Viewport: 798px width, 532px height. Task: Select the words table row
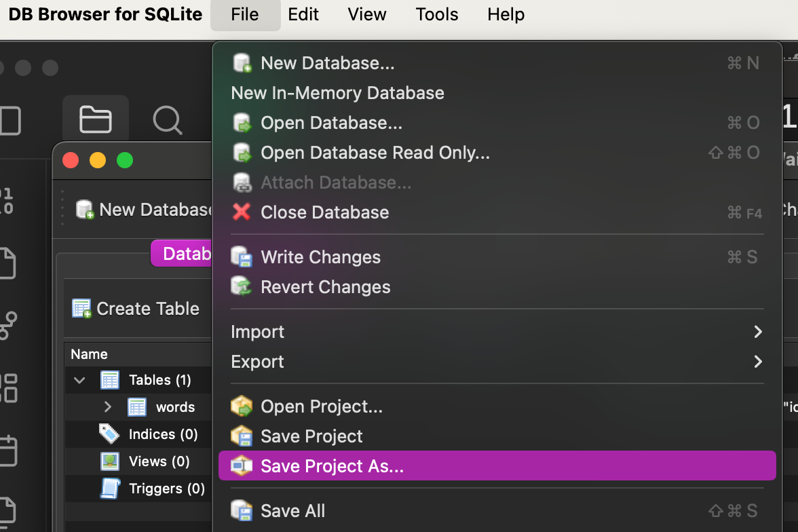click(x=138, y=407)
